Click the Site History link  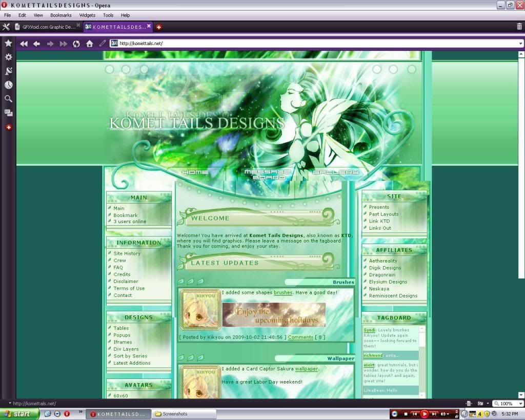(x=127, y=253)
